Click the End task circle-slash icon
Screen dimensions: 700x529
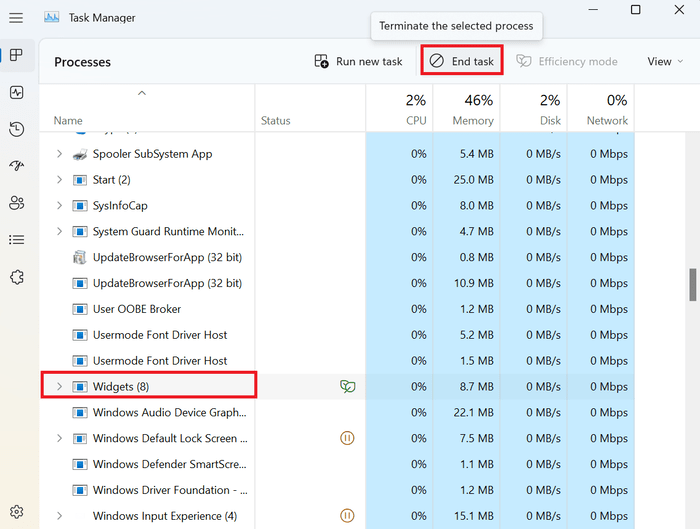(x=437, y=61)
